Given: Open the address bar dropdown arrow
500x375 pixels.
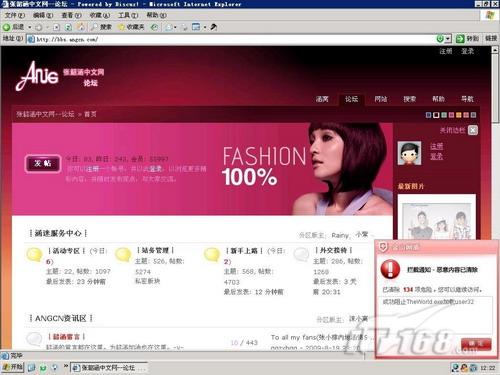Looking at the screenshot, I should pos(448,39).
